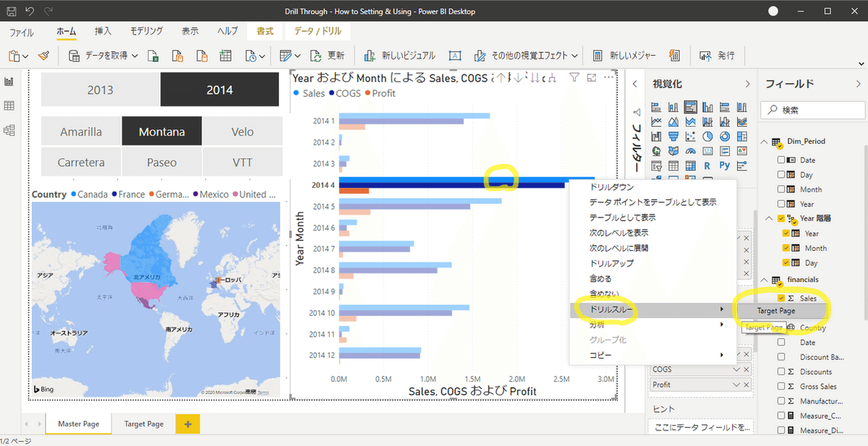Image resolution: width=868 pixels, height=446 pixels.
Task: Select the gauge visual icon
Action: 691,150
